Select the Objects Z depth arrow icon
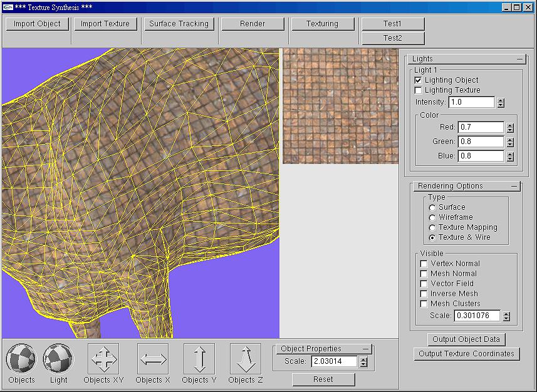This screenshot has height=392, width=537. pyautogui.click(x=246, y=359)
